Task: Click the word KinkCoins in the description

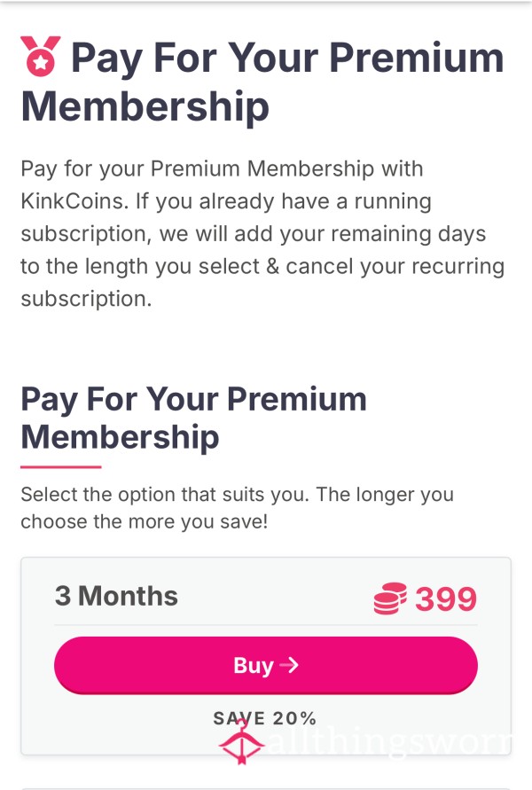Action: coord(72,201)
